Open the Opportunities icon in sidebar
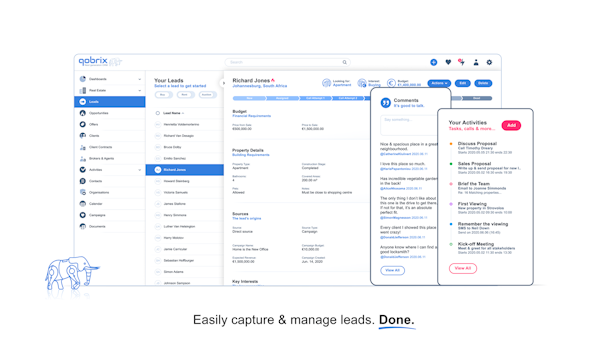 (83, 113)
